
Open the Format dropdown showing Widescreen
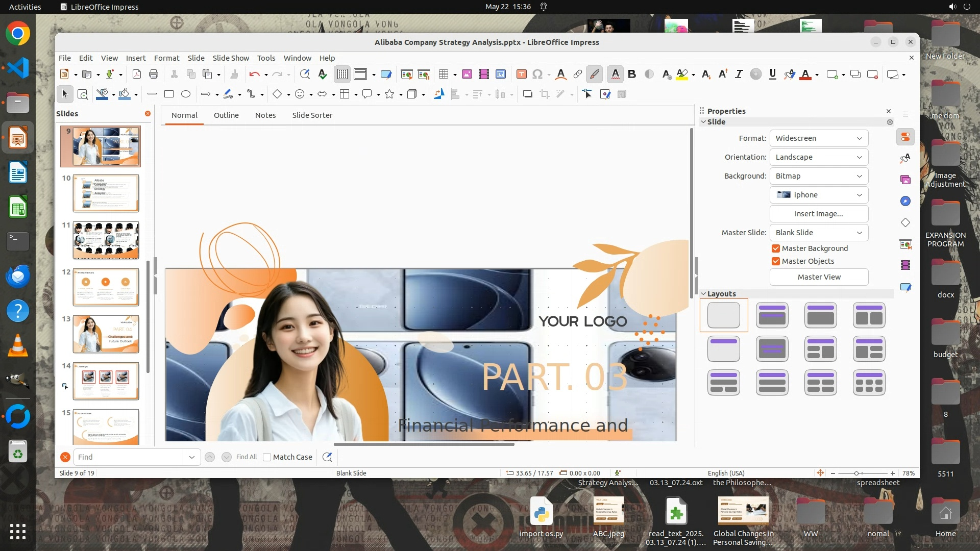818,138
